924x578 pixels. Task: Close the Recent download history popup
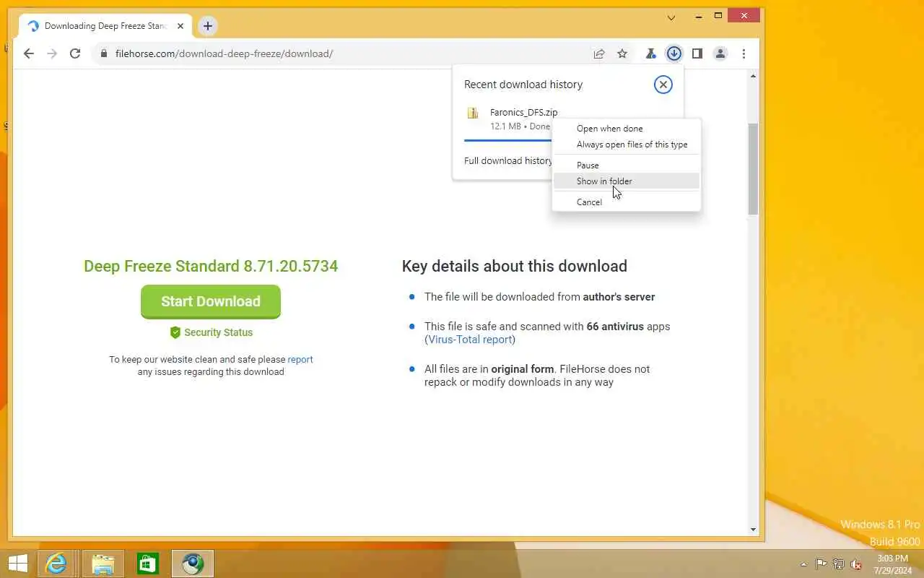(x=663, y=85)
